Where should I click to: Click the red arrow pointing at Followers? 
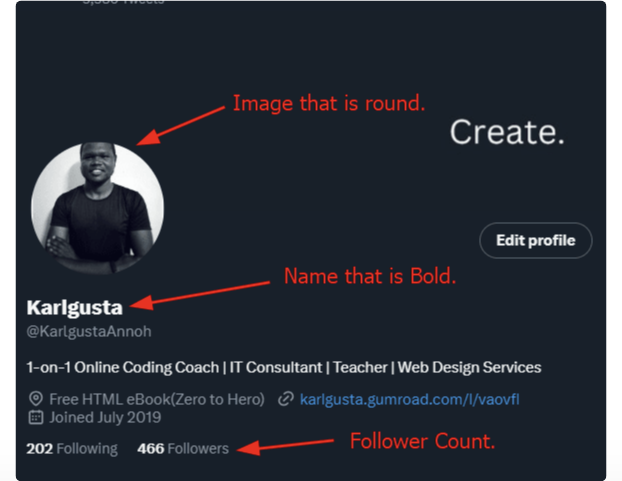click(286, 446)
